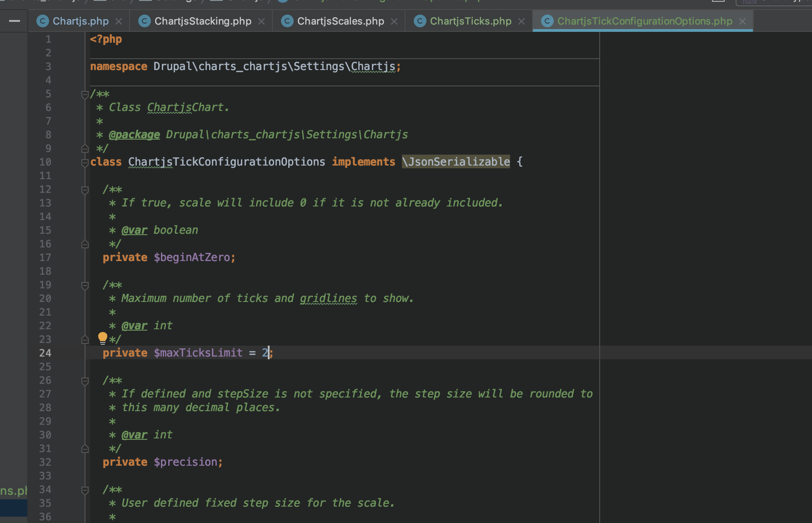Click the <?php opening tag

point(106,39)
